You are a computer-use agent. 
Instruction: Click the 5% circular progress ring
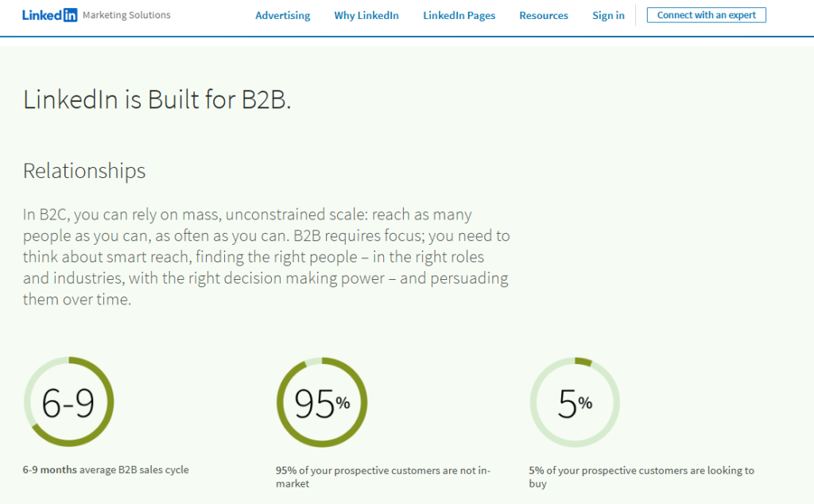pyautogui.click(x=575, y=401)
